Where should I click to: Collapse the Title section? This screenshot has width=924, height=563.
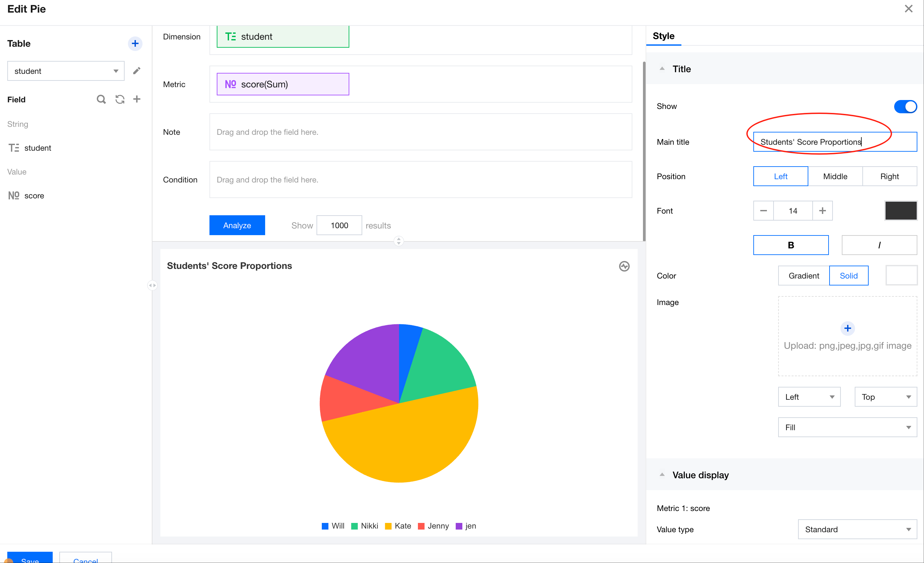coord(662,69)
